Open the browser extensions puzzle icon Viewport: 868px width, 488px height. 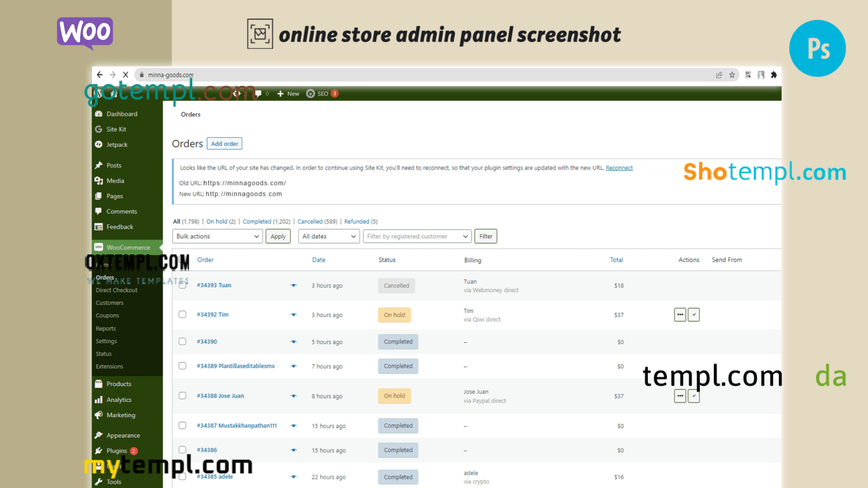(x=774, y=75)
